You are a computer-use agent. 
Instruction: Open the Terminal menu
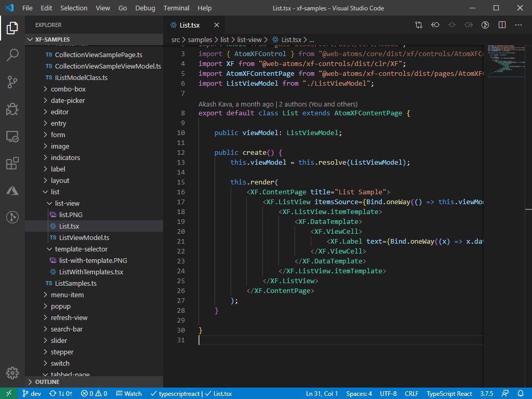(x=176, y=8)
